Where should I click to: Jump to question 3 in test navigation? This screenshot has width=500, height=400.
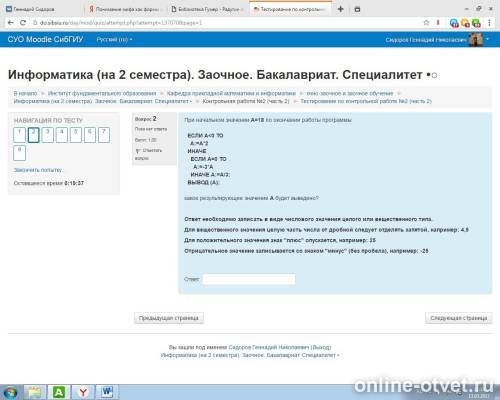(47, 135)
